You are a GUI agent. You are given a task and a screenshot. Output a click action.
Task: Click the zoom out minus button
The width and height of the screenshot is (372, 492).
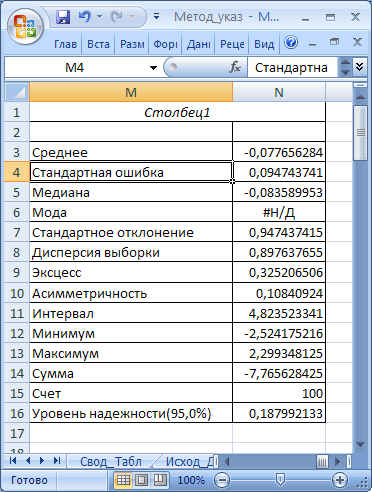click(x=222, y=480)
